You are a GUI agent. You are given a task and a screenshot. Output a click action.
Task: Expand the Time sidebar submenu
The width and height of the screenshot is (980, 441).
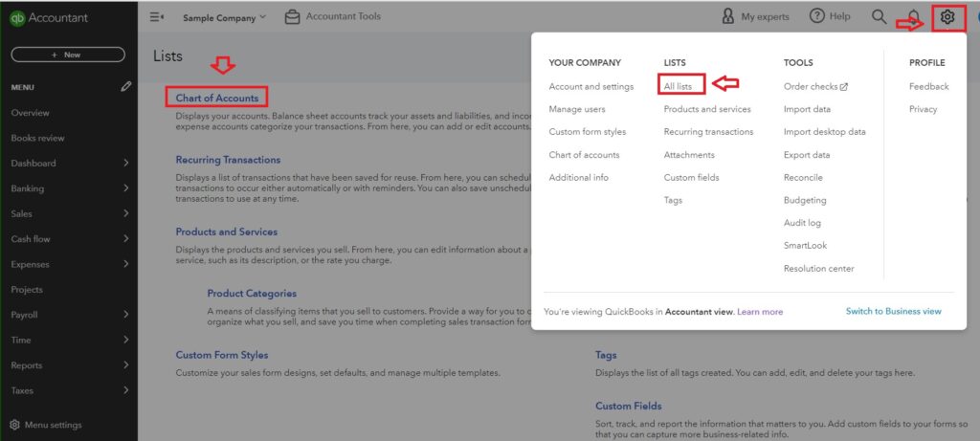(125, 340)
